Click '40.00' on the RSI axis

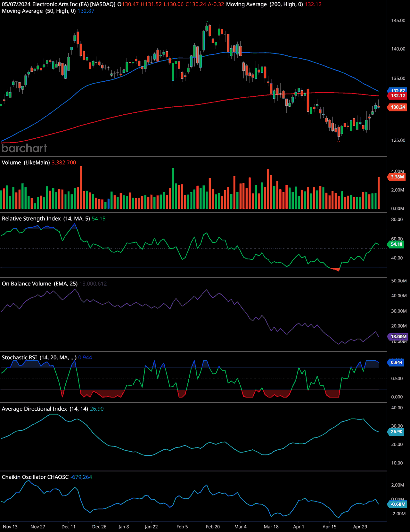[397, 258]
